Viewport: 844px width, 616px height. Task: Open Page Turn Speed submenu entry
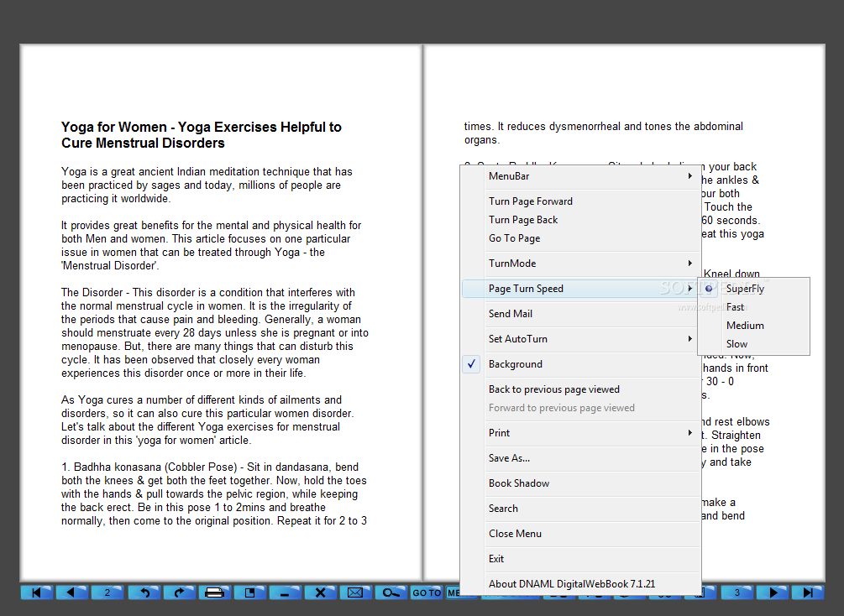pyautogui.click(x=581, y=289)
